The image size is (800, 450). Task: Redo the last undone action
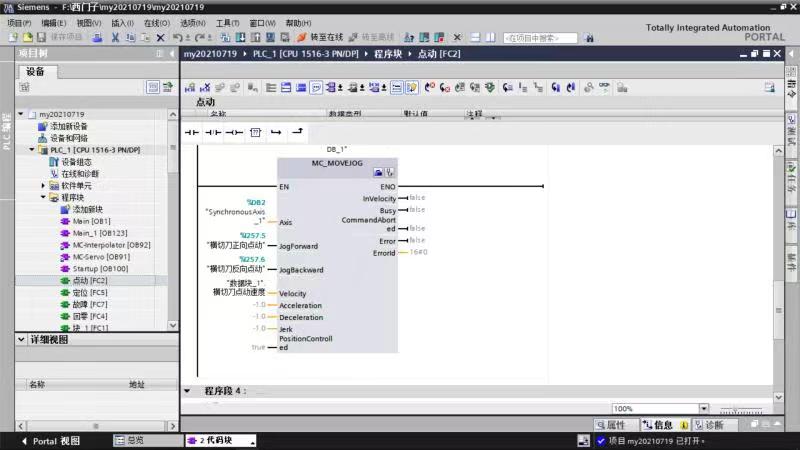[x=200, y=37]
